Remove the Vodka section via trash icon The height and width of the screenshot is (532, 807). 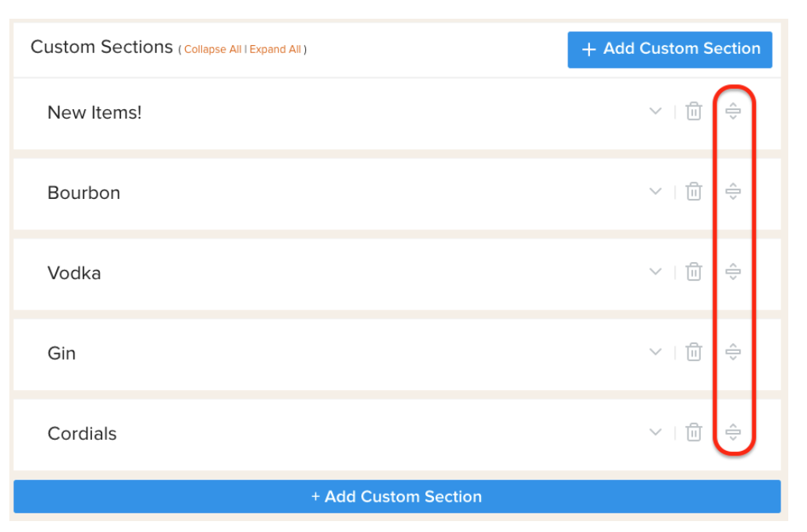point(694,271)
